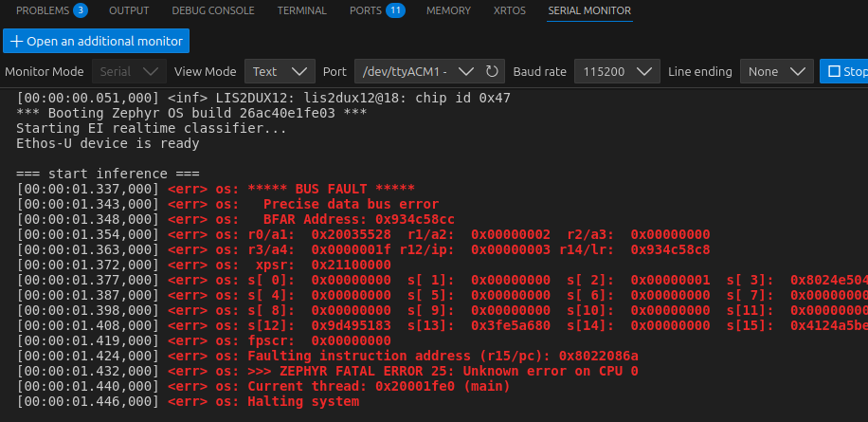
Task: Open the Memory tab
Action: [448, 10]
